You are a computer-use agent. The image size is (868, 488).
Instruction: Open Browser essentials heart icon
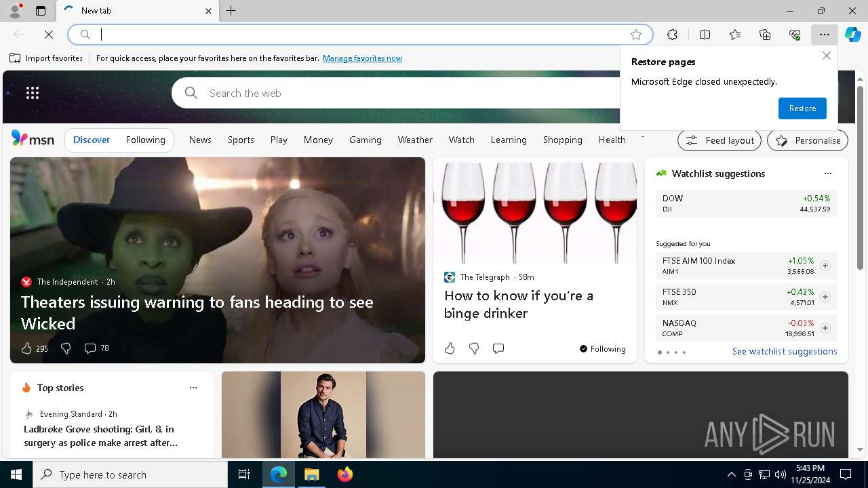coord(795,35)
